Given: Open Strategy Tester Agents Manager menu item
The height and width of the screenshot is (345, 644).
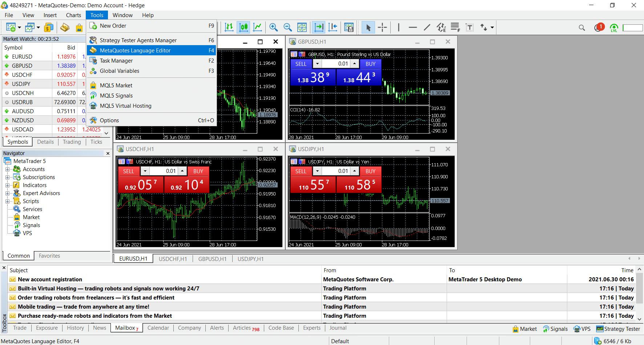Looking at the screenshot, I should [x=152, y=40].
